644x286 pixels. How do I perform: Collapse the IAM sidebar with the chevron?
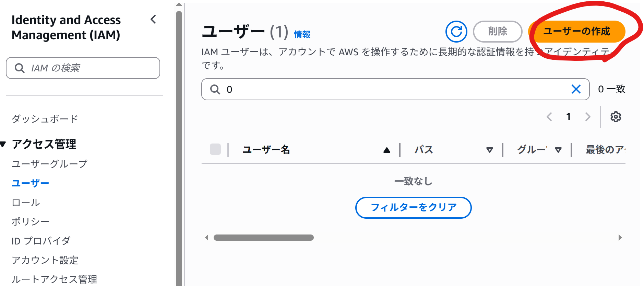(153, 20)
